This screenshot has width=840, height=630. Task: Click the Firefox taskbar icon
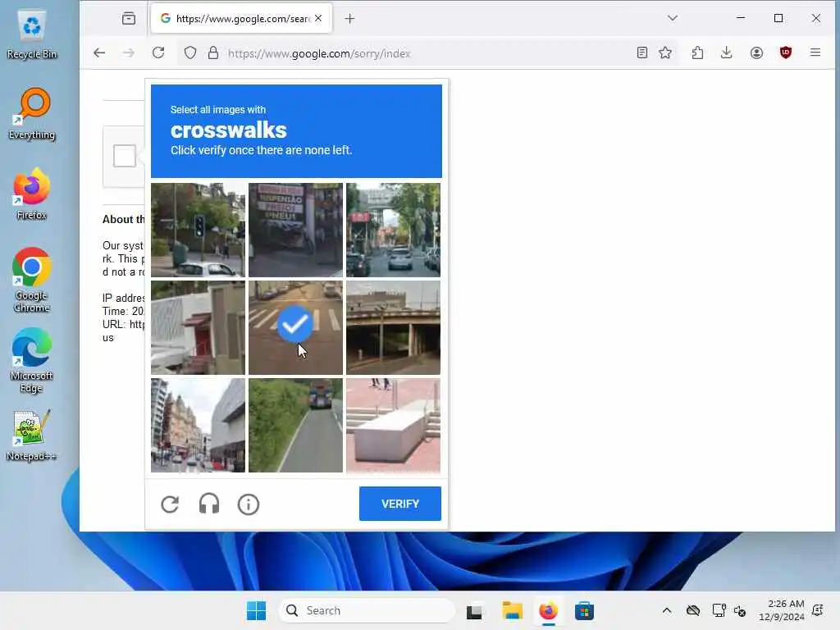(548, 610)
